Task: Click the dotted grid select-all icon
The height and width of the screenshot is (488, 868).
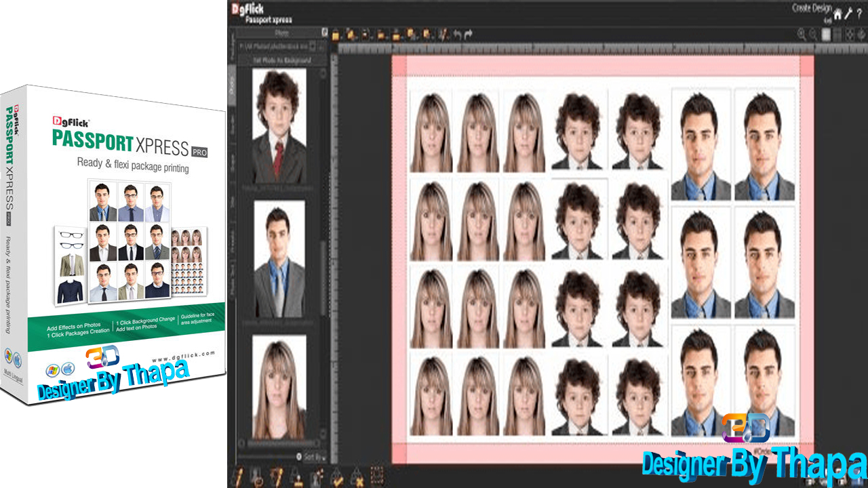Action: coord(377,475)
